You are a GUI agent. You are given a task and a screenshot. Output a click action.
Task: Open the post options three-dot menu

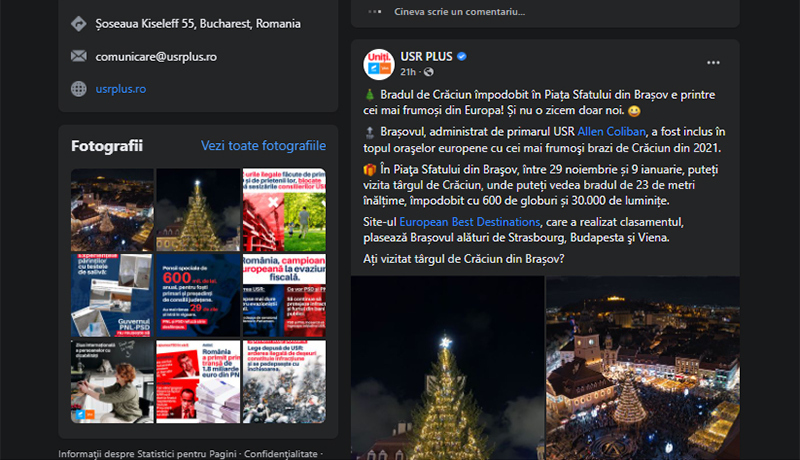pos(713,63)
